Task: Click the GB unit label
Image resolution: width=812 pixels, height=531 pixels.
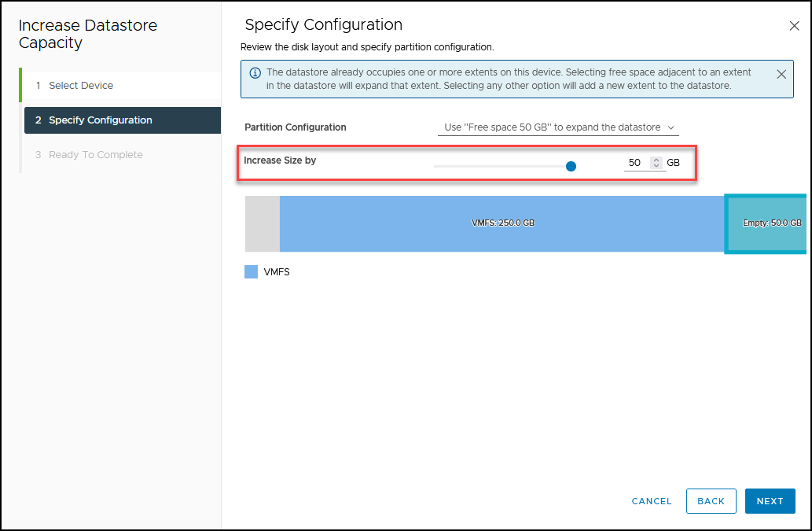Action: tap(673, 163)
